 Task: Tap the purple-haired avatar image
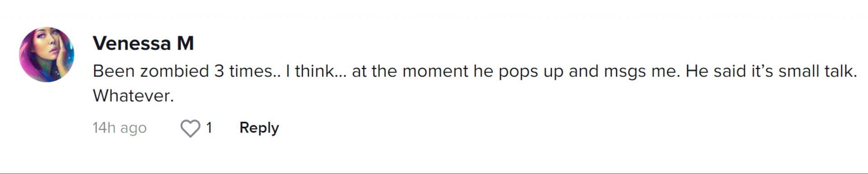click(47, 54)
